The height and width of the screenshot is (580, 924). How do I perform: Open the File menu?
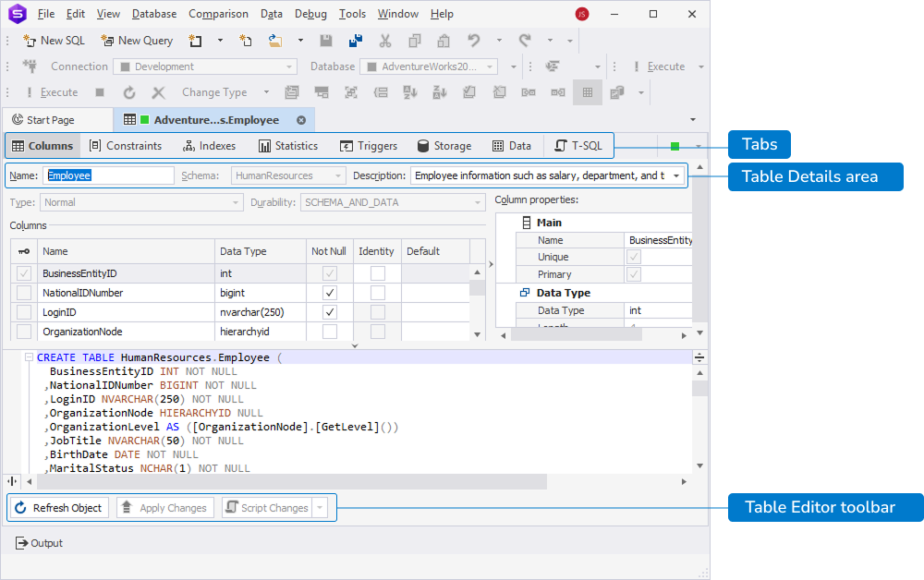pos(46,14)
